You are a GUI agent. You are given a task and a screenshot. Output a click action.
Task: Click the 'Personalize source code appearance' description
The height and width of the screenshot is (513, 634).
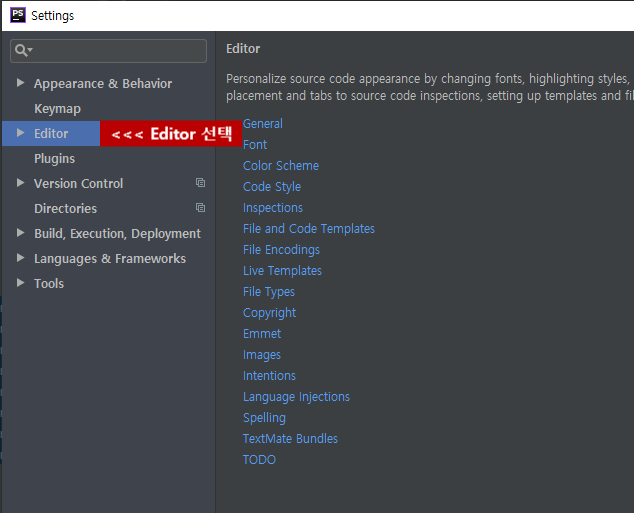click(429, 87)
